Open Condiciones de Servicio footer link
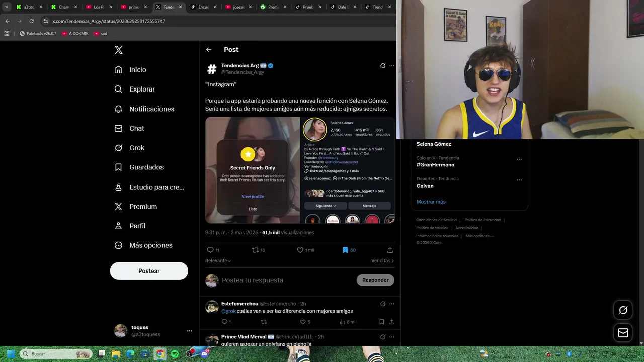The image size is (644, 362). click(x=436, y=220)
